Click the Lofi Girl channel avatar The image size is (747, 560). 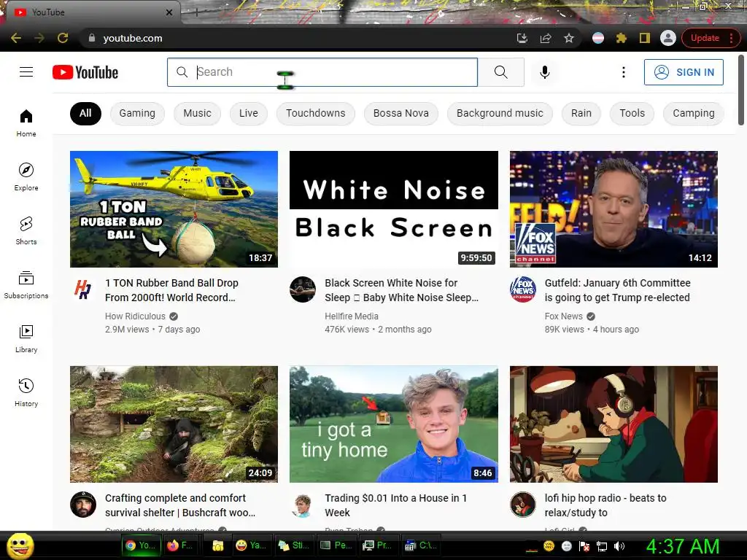(522, 505)
